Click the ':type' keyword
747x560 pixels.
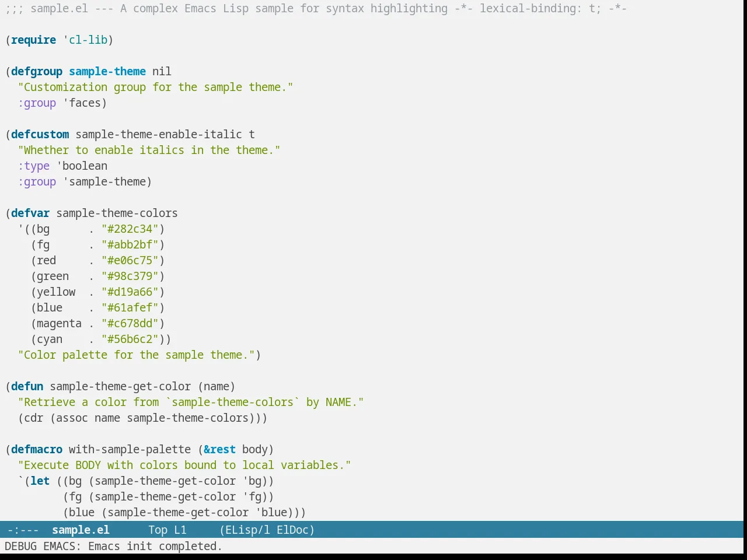34,166
